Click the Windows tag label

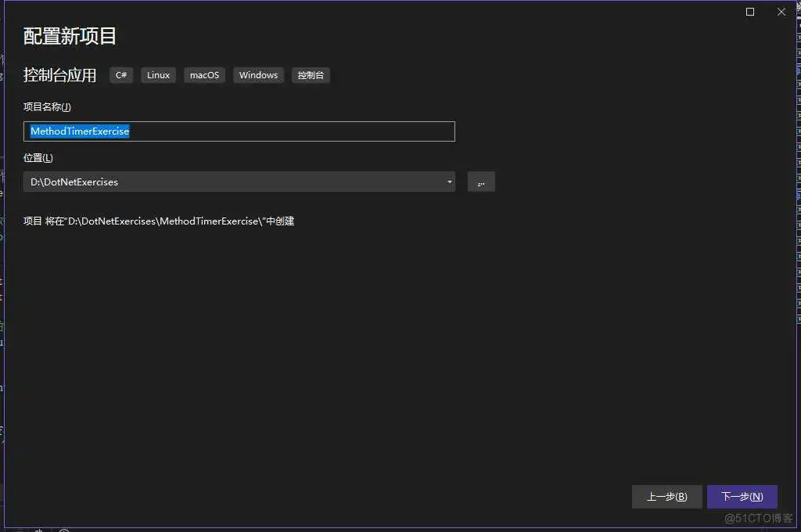point(258,75)
